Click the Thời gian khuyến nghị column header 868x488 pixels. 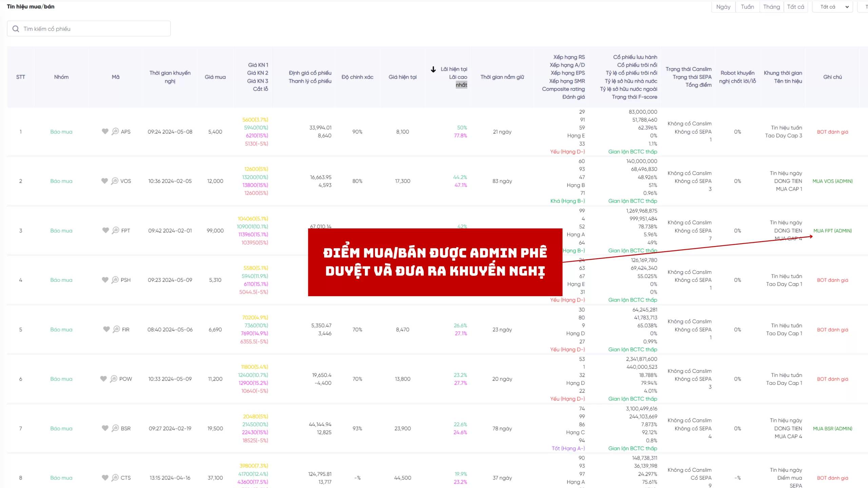[x=170, y=77]
